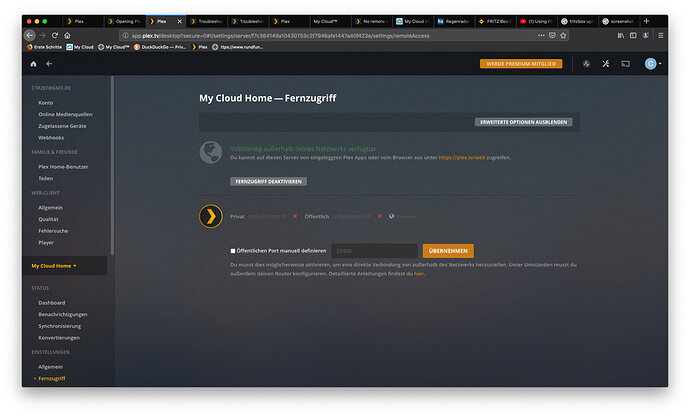Screen dimensions: 690x416
Task: Click the Plex header back arrow
Action: click(49, 64)
